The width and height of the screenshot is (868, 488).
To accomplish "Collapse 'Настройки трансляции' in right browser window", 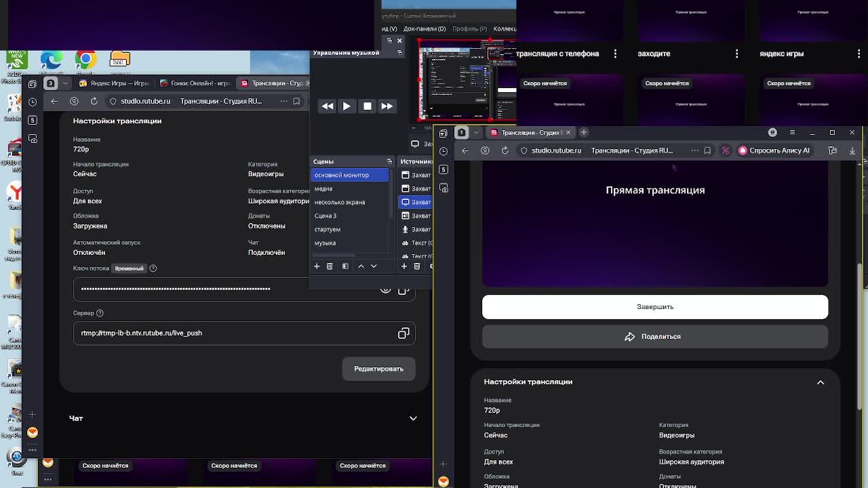I will pyautogui.click(x=821, y=382).
